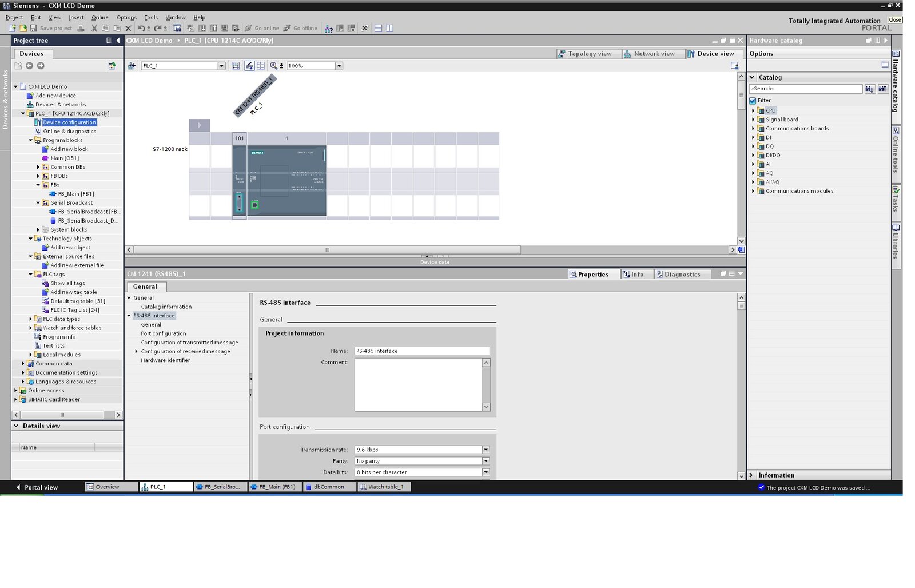Open the Transmission rate dropdown
Screen dimensions: 915x588
coord(486,450)
